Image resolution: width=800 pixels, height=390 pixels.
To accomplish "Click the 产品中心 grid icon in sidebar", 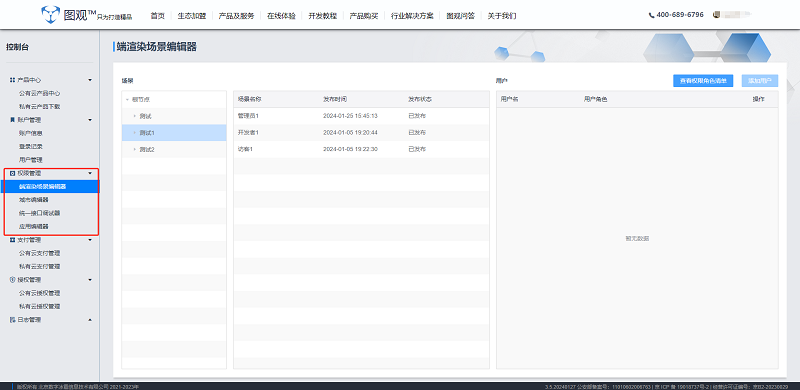I will pos(12,80).
